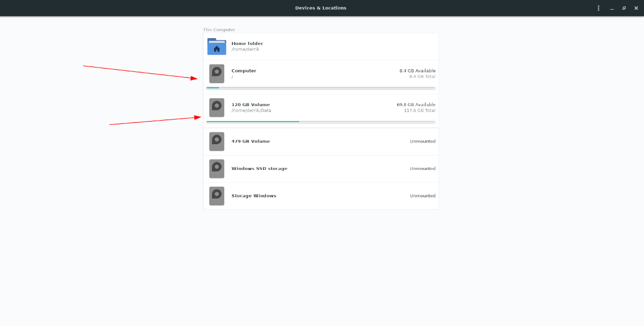
Task: Click the Windows SSD storage drive icon
Action: [216, 168]
